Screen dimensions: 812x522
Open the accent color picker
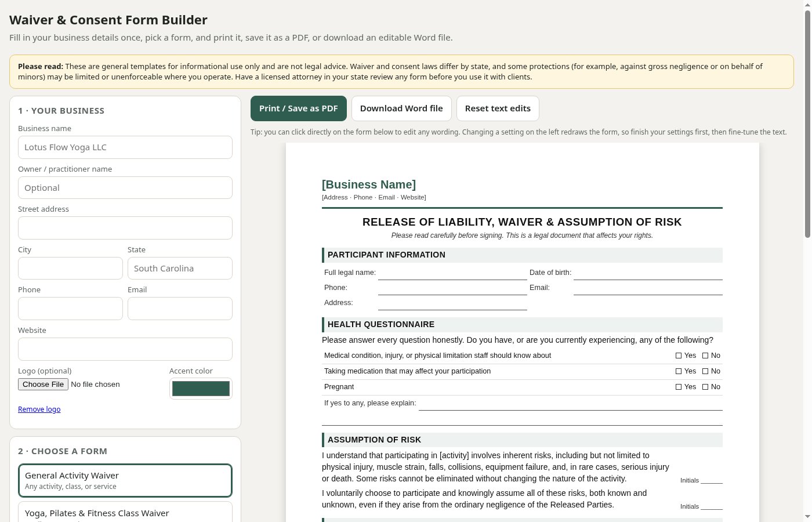201,389
